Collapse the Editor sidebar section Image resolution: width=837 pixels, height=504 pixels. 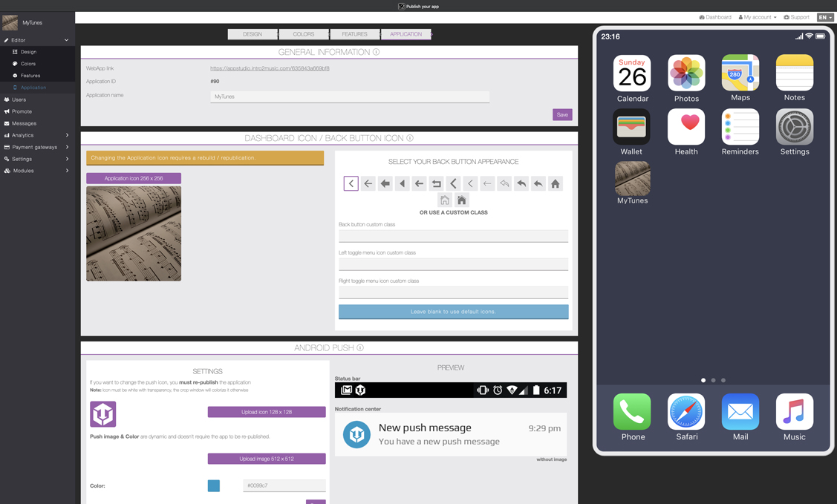pos(66,40)
